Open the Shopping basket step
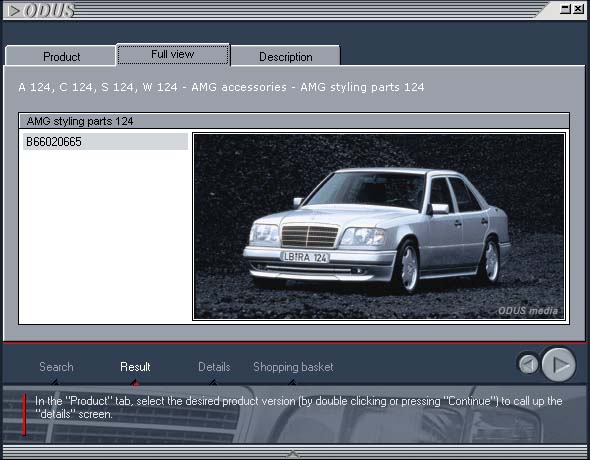The width and height of the screenshot is (590, 460). tap(293, 367)
